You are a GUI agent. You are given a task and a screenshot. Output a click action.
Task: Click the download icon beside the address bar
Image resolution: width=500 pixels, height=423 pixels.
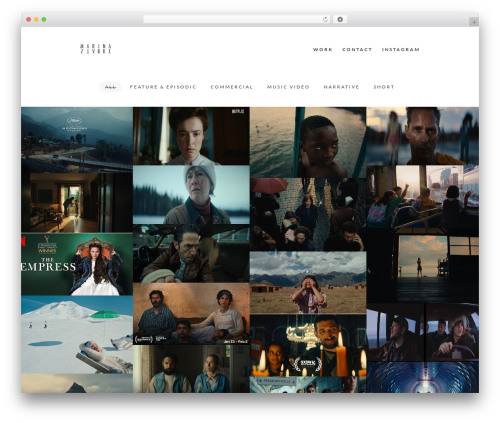tap(340, 20)
